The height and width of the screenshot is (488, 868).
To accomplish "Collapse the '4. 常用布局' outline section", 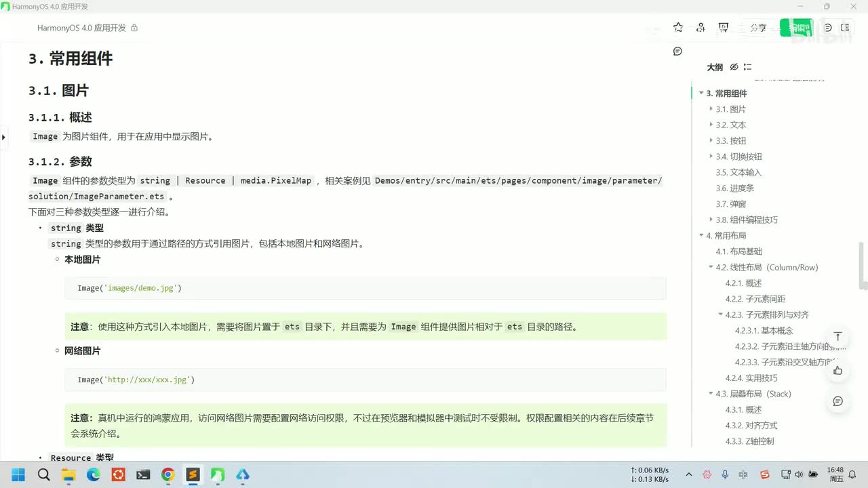I will pos(701,236).
